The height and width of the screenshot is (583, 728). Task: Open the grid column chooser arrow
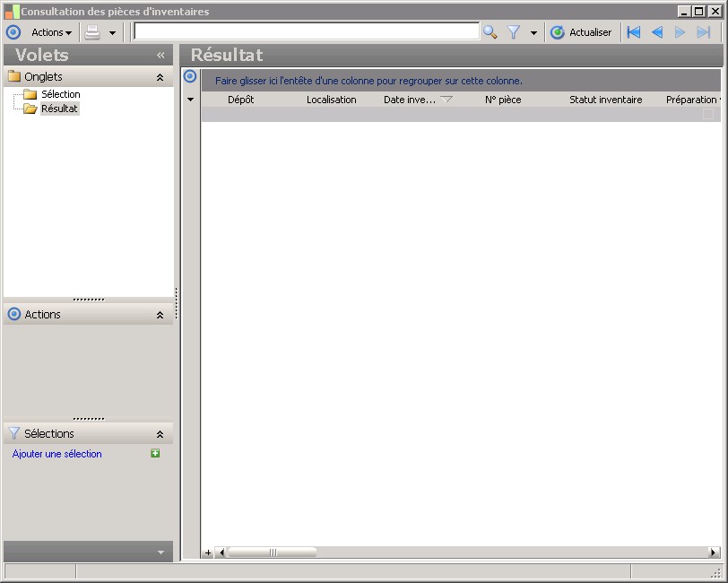tap(190, 100)
